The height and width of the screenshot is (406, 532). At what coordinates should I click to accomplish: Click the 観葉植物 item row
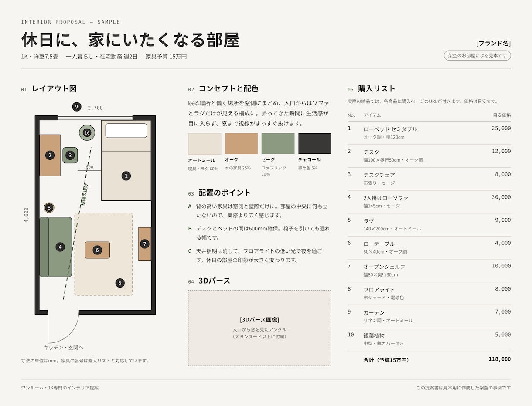[429, 339]
